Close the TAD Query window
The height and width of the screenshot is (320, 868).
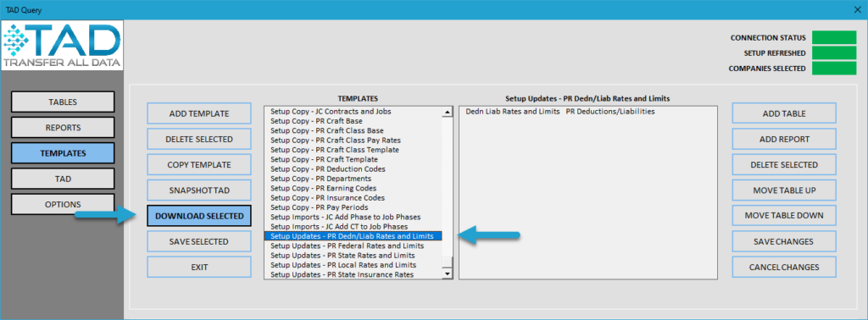857,10
